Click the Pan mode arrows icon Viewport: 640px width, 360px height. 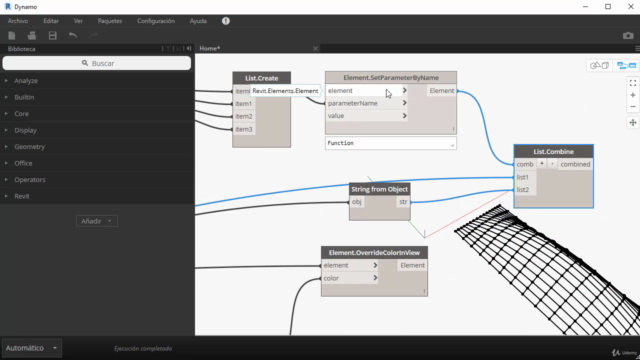point(633,122)
